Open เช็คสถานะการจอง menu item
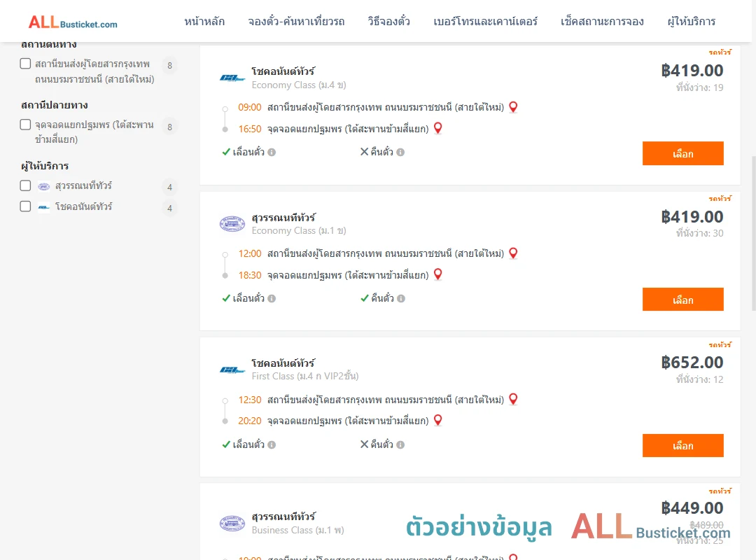756x560 pixels. coord(602,22)
